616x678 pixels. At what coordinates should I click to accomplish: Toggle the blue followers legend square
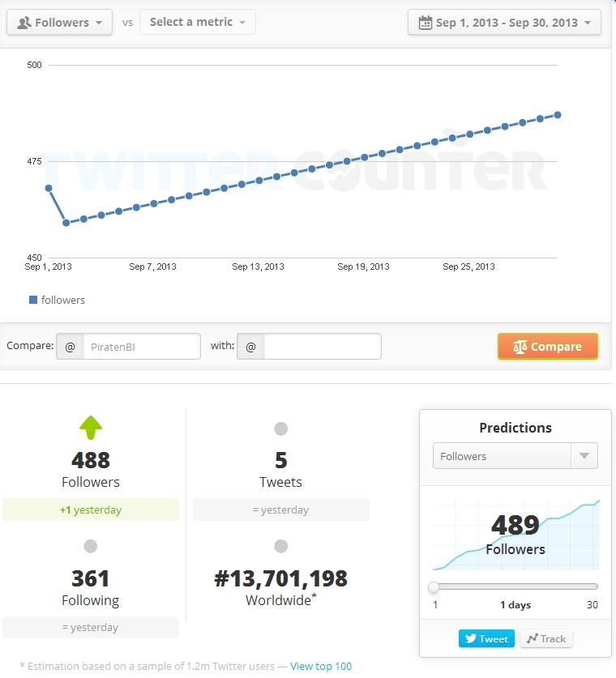(x=33, y=300)
